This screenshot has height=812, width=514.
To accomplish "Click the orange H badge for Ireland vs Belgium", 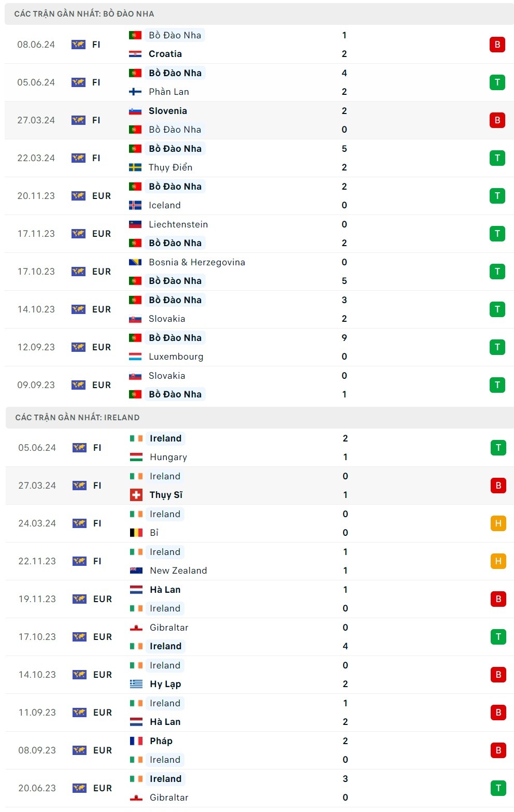I will [498, 523].
